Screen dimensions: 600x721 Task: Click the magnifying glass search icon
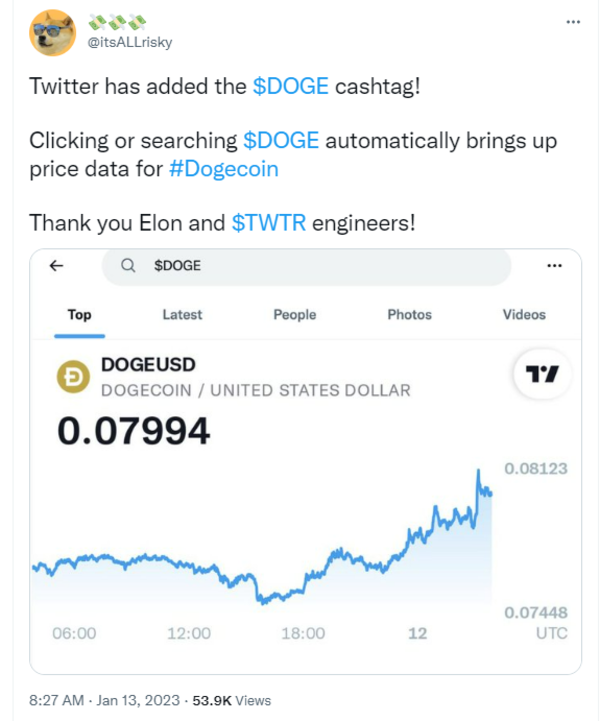128,266
